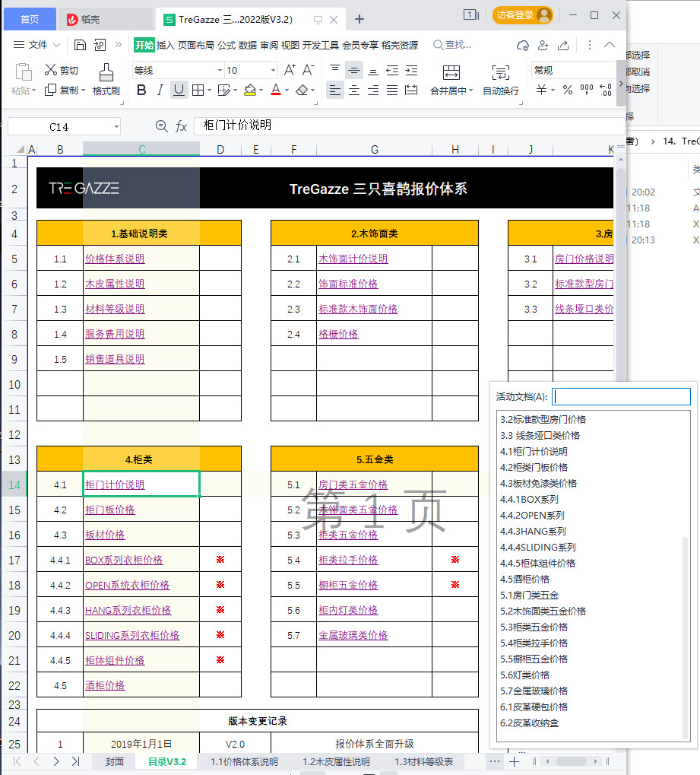Click the Cut scissors icon
This screenshot has width=700, height=775.
pyautogui.click(x=50, y=70)
